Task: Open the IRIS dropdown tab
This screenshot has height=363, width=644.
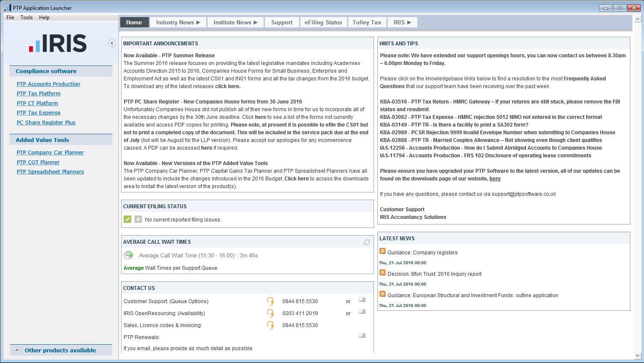Action: (x=402, y=22)
